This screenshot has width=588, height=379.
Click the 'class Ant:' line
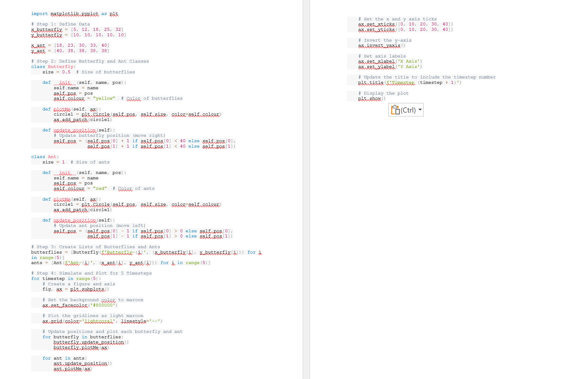(x=45, y=157)
